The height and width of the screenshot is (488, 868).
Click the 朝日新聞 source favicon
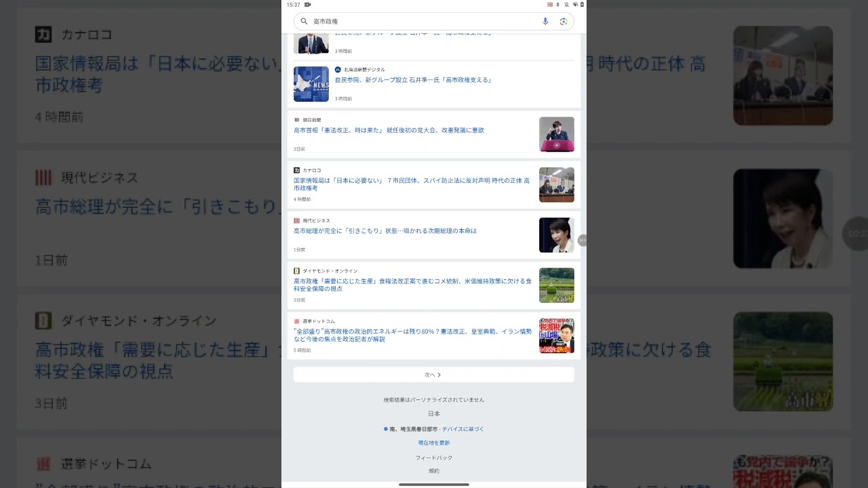pos(296,120)
